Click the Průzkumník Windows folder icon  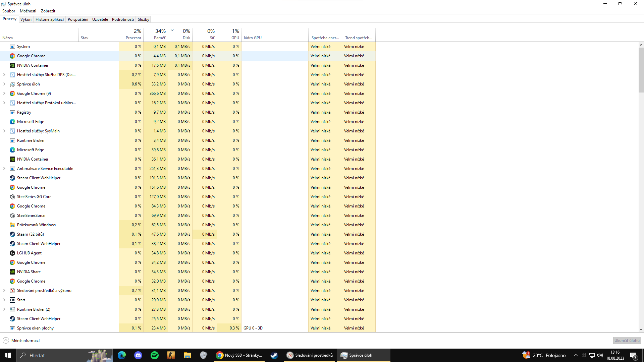[12, 225]
